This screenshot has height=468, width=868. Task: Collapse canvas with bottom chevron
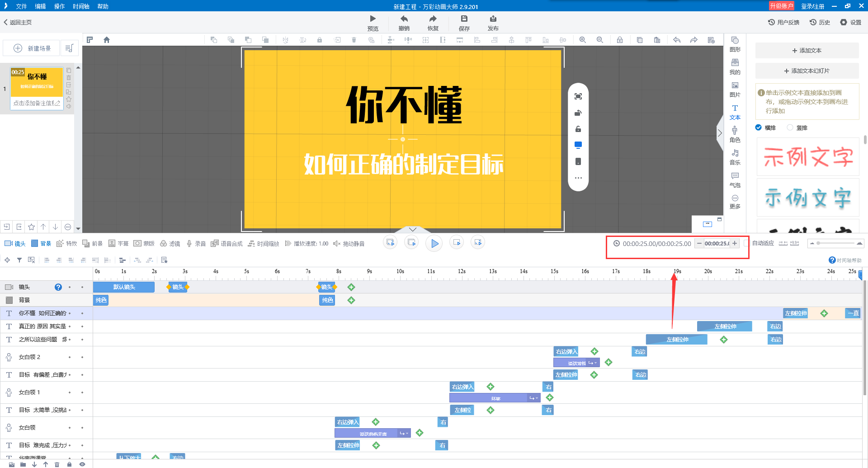pyautogui.click(x=412, y=229)
